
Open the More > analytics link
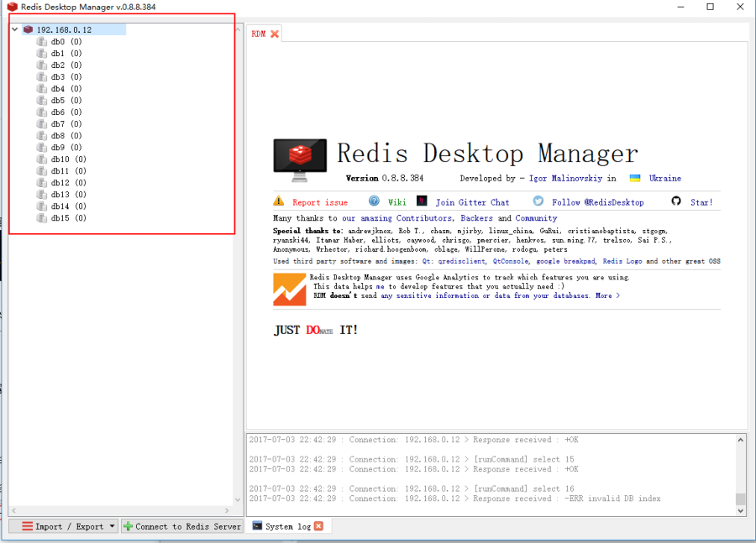607,295
